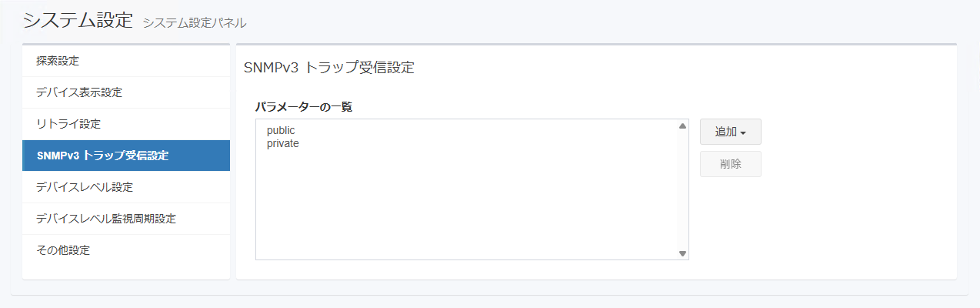Click the list's scroll-down arrow
Viewport: 980px width, 308px height.
682,253
